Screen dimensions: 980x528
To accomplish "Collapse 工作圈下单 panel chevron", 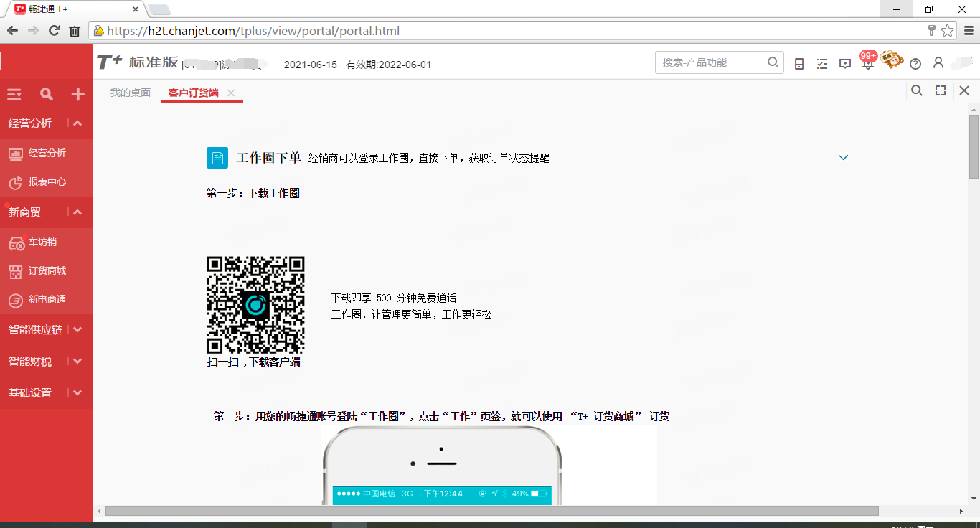I will [843, 158].
